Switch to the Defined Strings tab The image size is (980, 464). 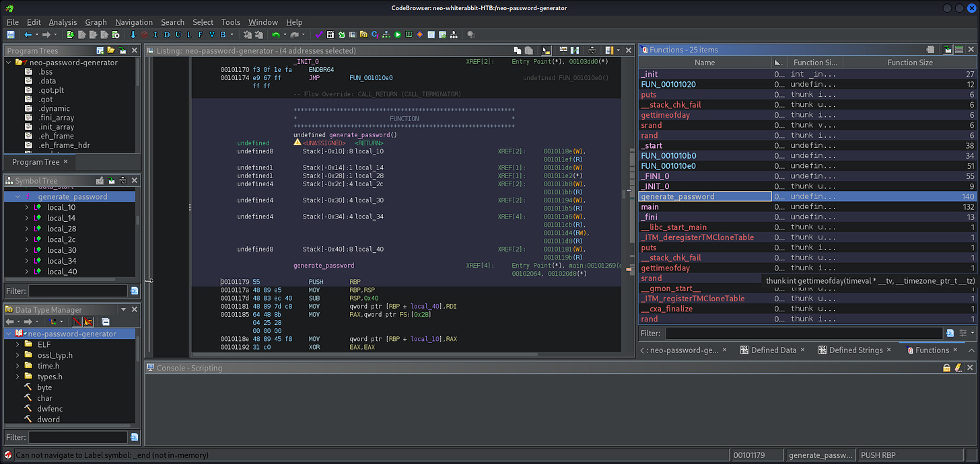tap(855, 350)
